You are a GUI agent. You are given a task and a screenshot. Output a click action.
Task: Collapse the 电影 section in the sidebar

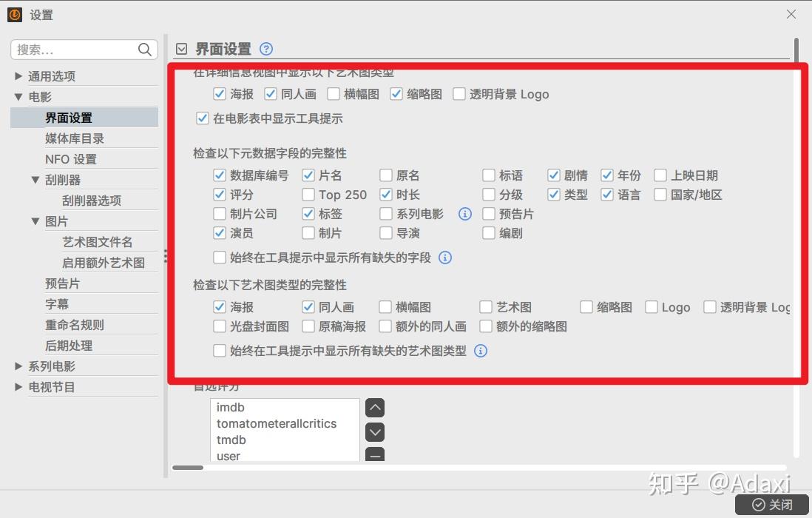[18, 95]
